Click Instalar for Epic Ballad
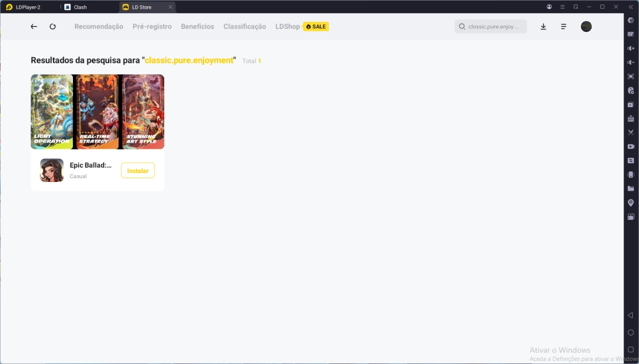 click(137, 170)
